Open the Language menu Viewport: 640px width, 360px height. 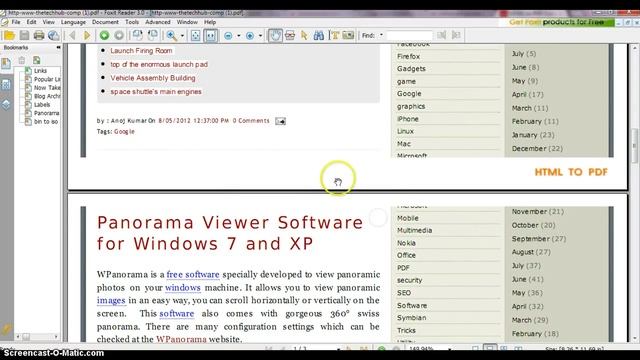73,22
